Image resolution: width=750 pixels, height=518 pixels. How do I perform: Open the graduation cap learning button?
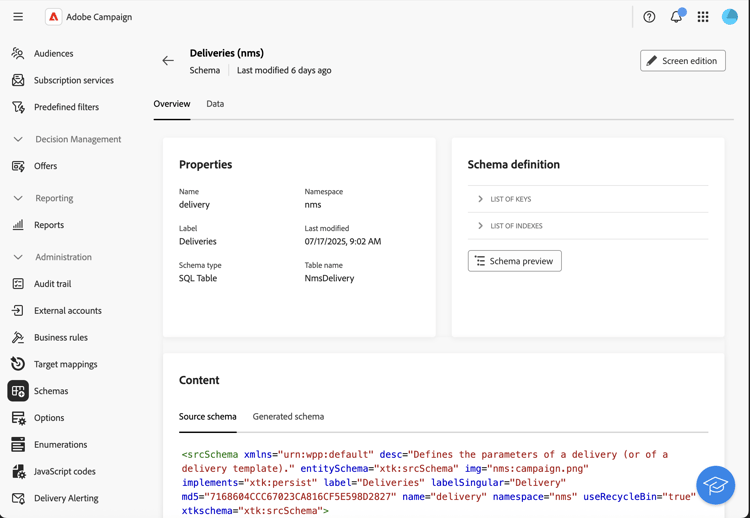pyautogui.click(x=716, y=485)
